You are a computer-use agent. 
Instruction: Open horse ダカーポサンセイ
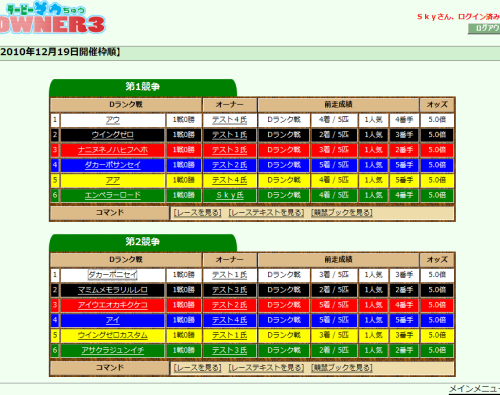[x=113, y=165]
